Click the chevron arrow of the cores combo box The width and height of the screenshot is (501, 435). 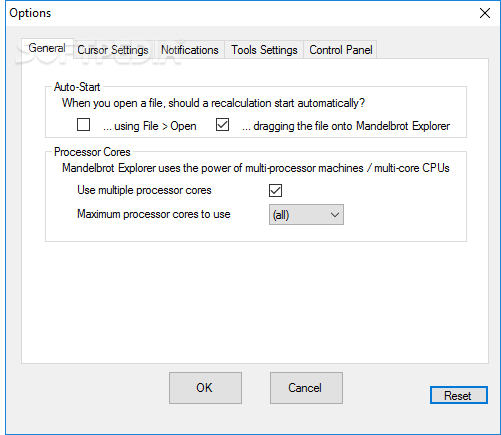[335, 215]
